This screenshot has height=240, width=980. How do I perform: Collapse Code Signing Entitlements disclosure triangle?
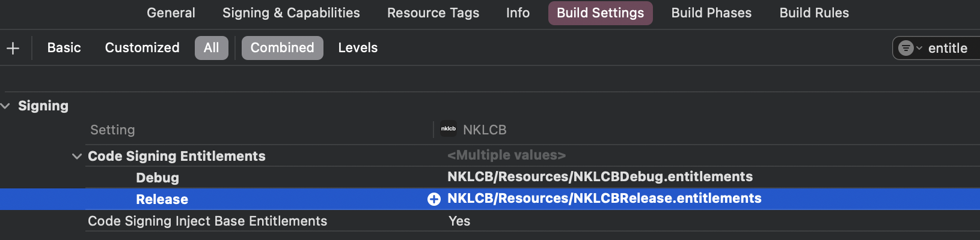(77, 156)
